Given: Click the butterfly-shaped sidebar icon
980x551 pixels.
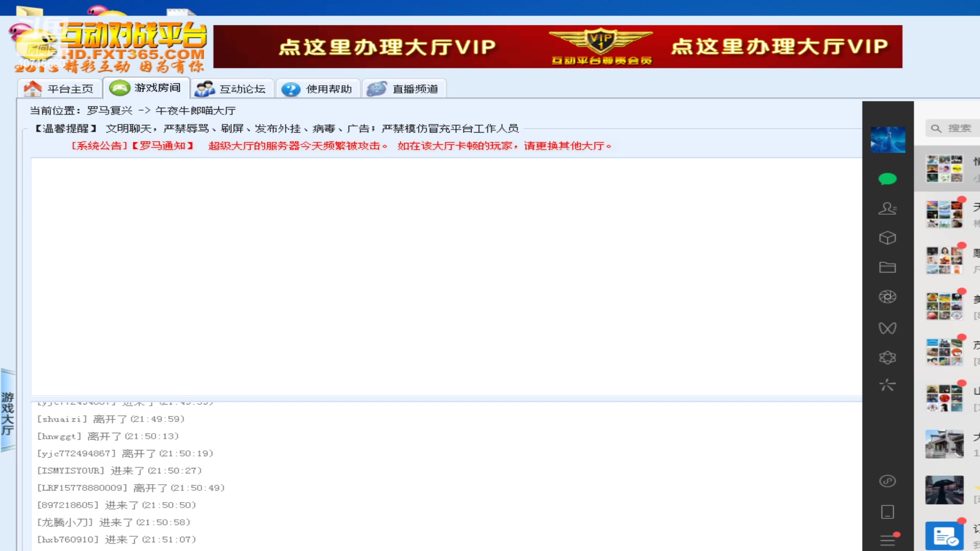Looking at the screenshot, I should 888,328.
